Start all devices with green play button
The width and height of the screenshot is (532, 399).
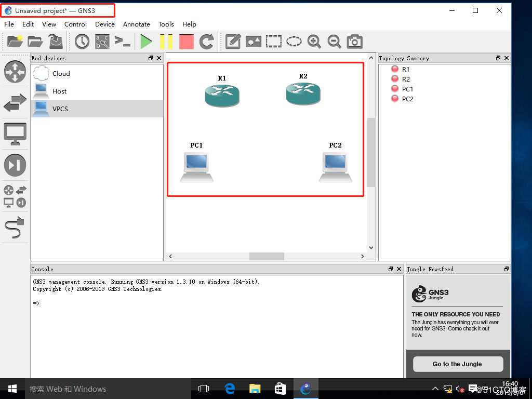(146, 42)
